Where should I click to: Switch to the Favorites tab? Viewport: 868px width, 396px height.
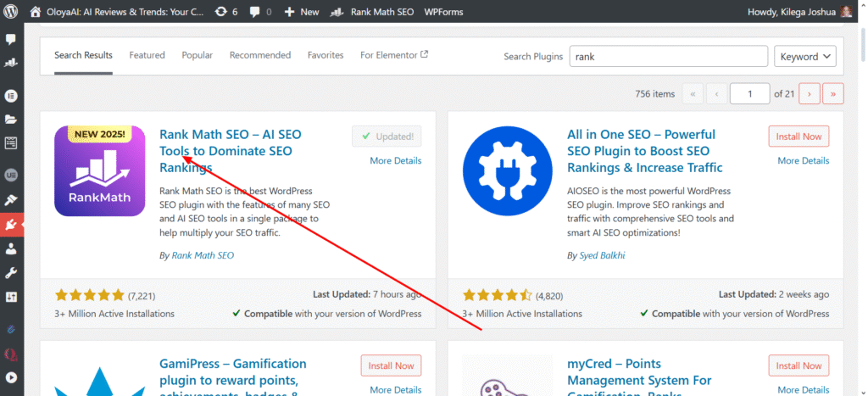coord(325,55)
